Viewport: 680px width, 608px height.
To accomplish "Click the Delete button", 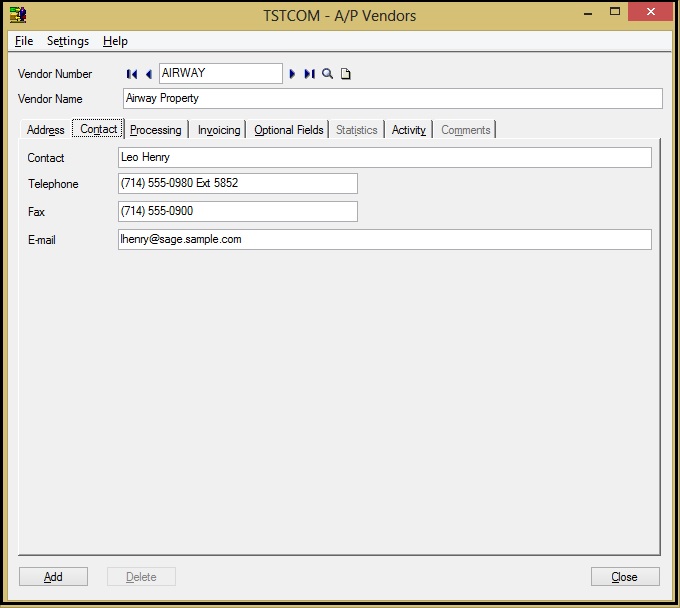I will pyautogui.click(x=141, y=576).
